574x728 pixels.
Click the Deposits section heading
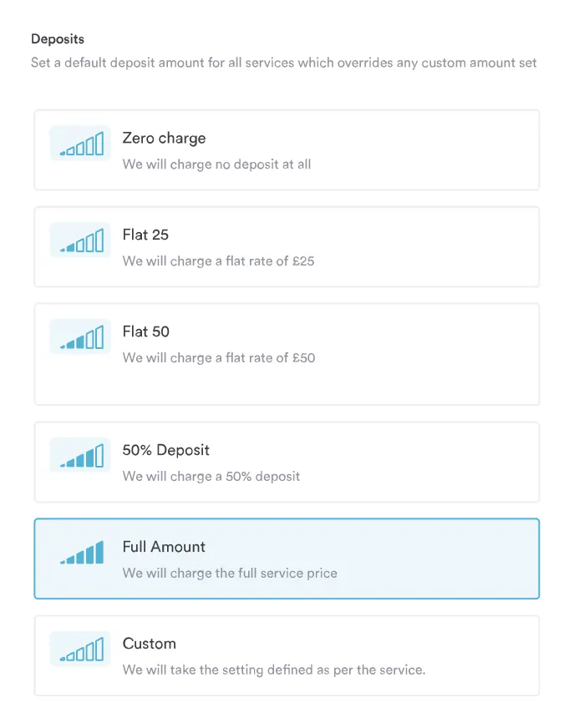click(58, 38)
